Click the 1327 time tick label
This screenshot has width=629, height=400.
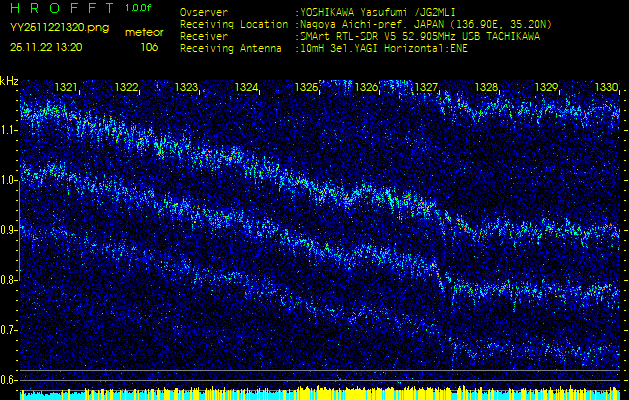pyautogui.click(x=427, y=88)
